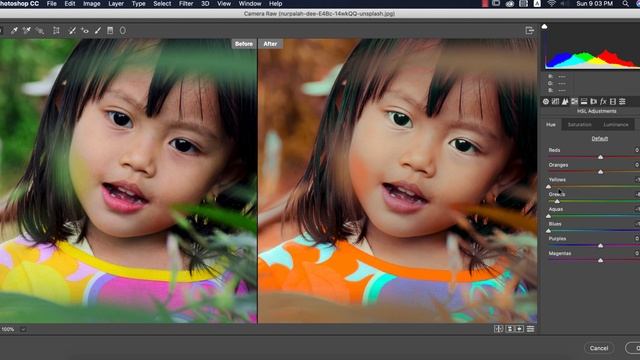Image resolution: width=640 pixels, height=360 pixels.
Task: Open the Detail panel icon
Action: point(565,102)
